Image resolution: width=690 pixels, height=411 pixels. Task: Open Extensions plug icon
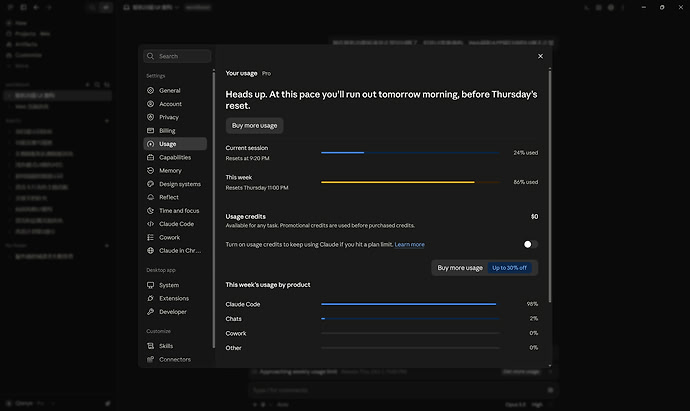click(x=150, y=298)
